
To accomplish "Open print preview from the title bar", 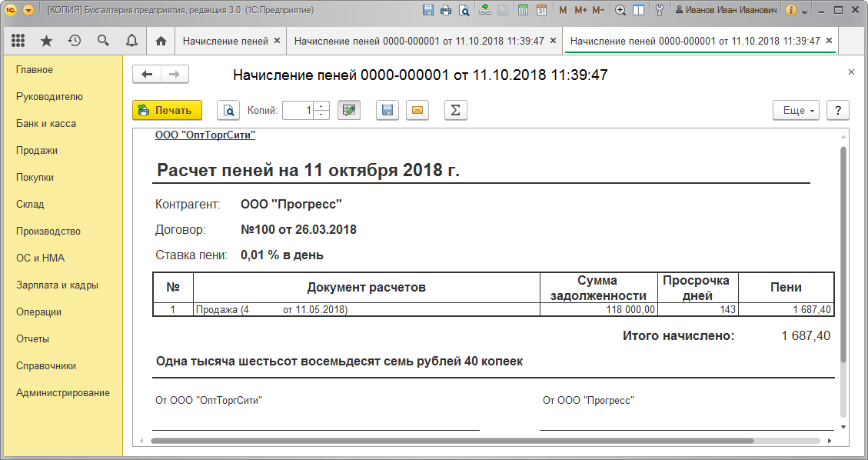I will coord(464,10).
